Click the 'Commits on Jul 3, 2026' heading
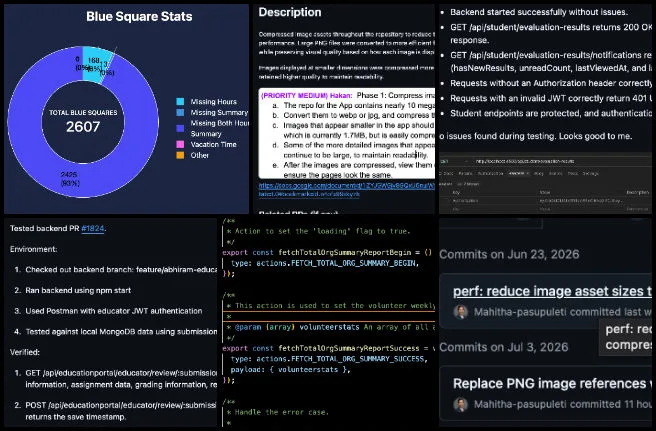656x431 pixels. point(504,347)
